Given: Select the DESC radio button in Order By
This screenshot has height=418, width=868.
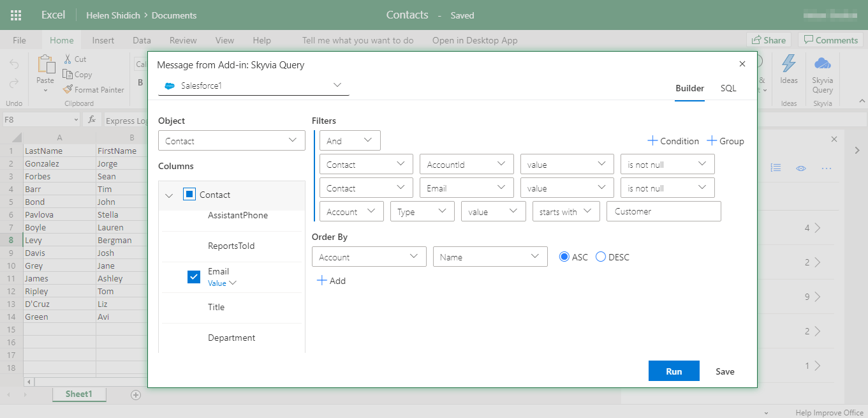Looking at the screenshot, I should (600, 256).
